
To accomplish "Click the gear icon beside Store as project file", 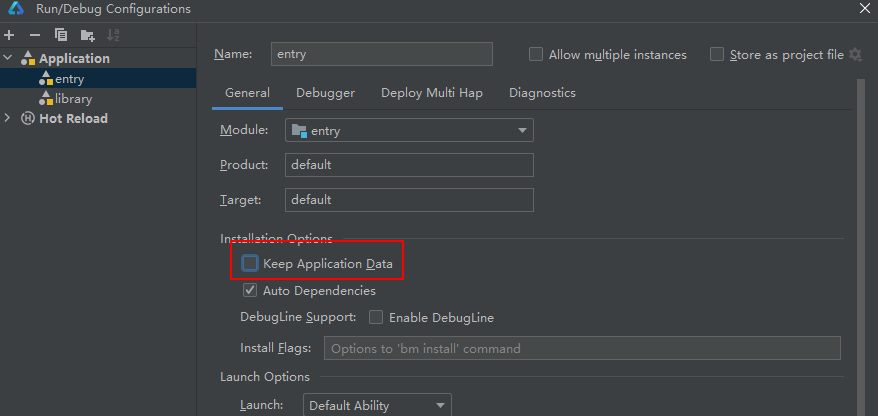I will [x=855, y=55].
